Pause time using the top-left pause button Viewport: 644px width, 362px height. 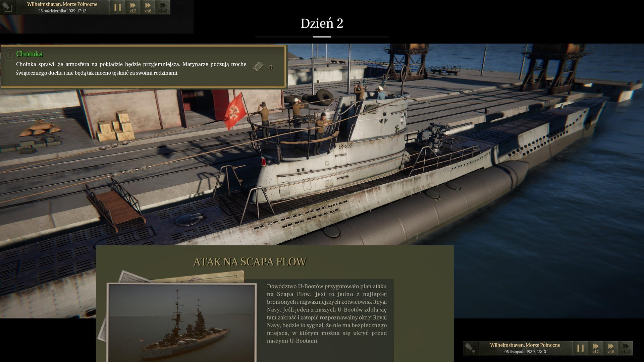[117, 7]
